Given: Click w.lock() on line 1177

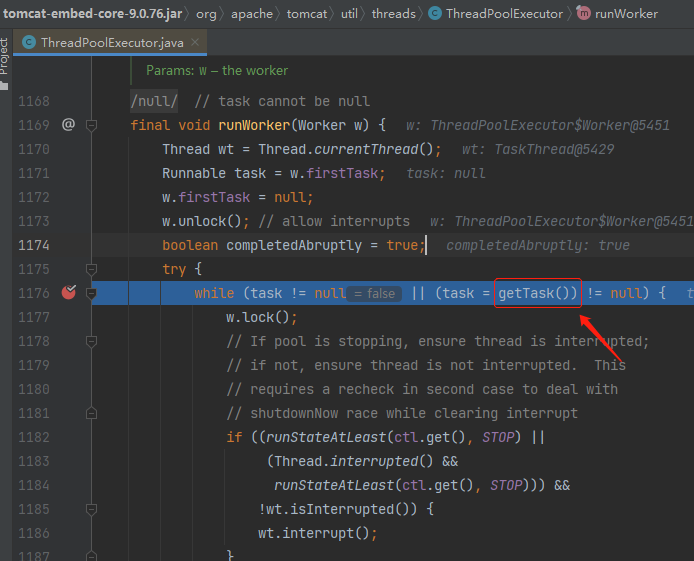Looking at the screenshot, I should pos(257,317).
